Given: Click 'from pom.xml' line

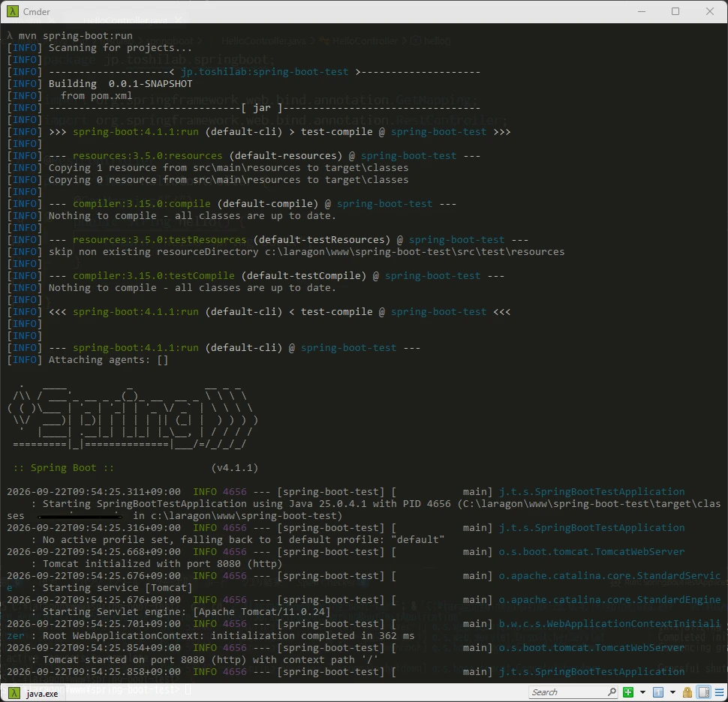Looking at the screenshot, I should [96, 95].
